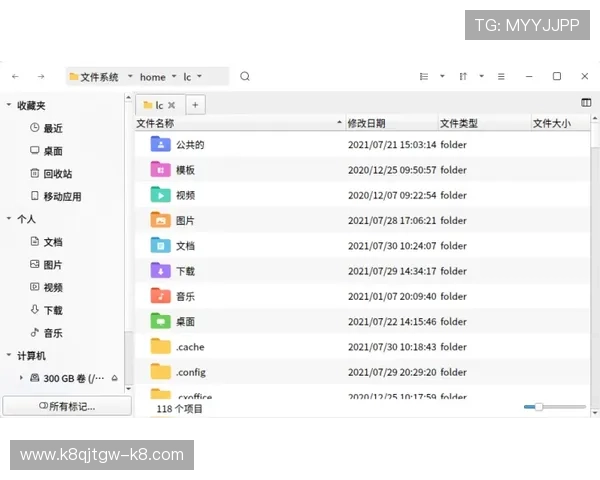Select the .config folder icon
The image size is (600, 480).
click(160, 372)
